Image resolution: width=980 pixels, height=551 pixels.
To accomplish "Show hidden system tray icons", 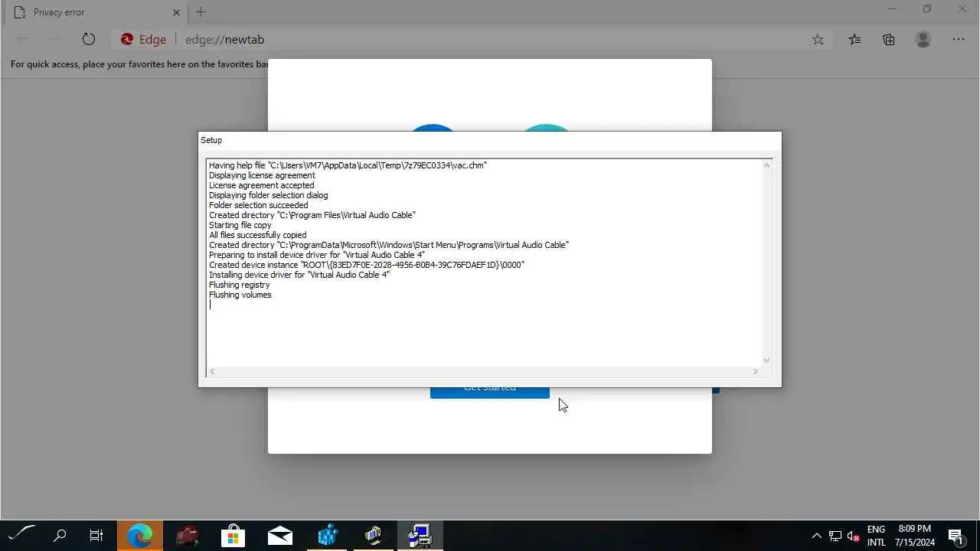I will pyautogui.click(x=816, y=536).
